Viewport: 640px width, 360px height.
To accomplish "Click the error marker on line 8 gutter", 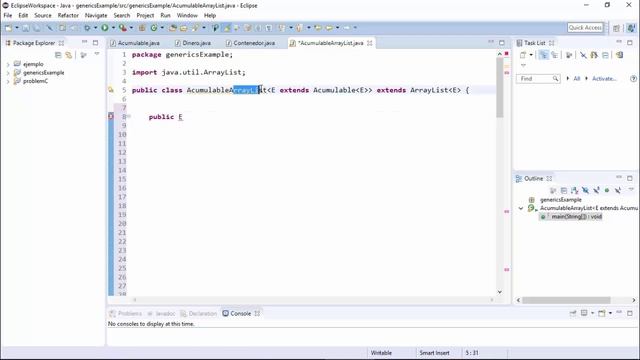I will click(x=111, y=116).
